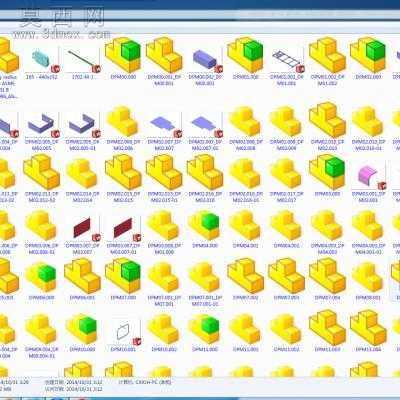Screen dimensions: 400x400
Task: Click the DPM02.006_DPM02.006 file name
Action: (123, 145)
